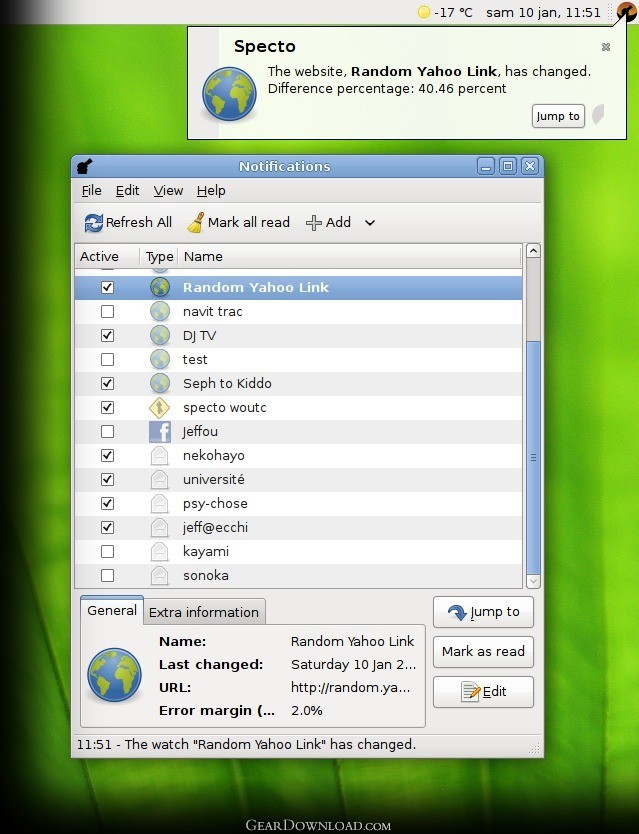639x834 pixels.
Task: Click the watch list vertical scrollbar thumb
Action: point(533,457)
